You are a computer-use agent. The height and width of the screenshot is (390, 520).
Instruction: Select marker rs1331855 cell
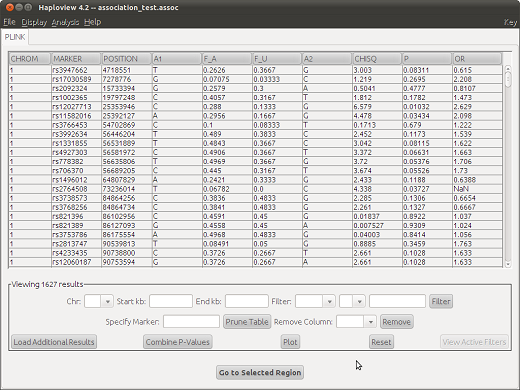click(x=76, y=143)
